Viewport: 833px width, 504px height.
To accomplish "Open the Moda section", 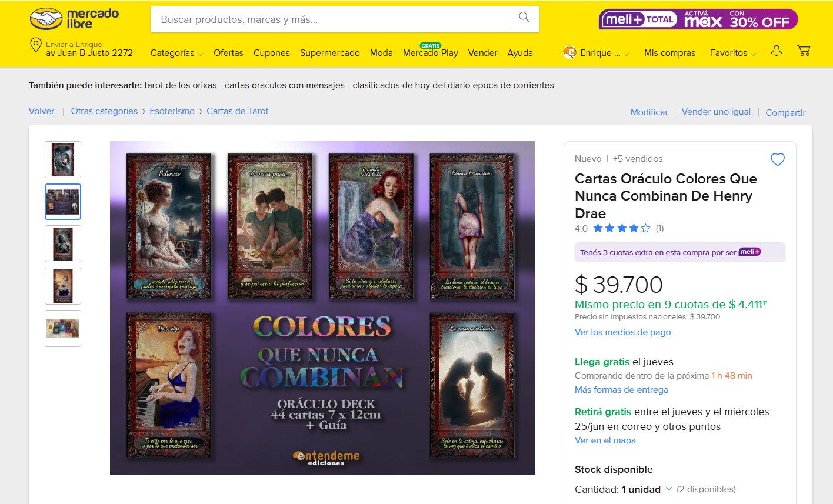I will (x=381, y=53).
